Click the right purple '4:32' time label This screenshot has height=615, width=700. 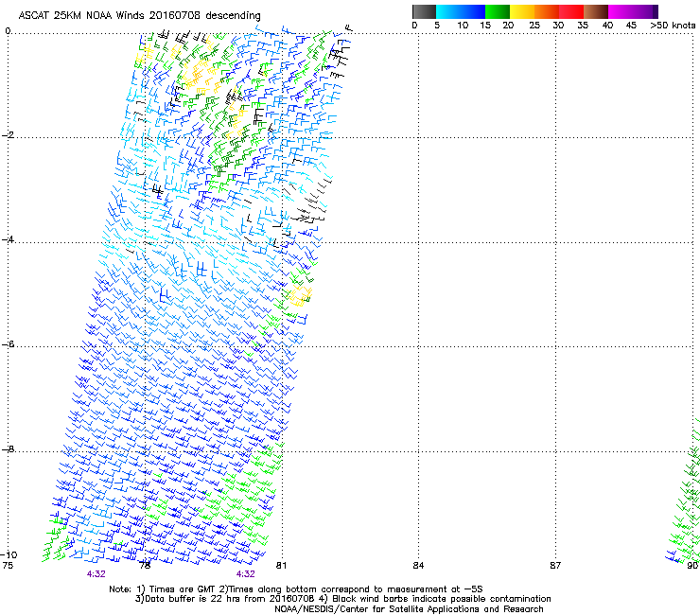pyautogui.click(x=246, y=574)
